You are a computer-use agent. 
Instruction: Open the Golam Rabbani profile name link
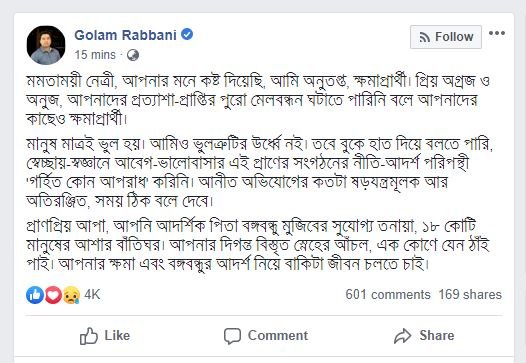tap(125, 35)
